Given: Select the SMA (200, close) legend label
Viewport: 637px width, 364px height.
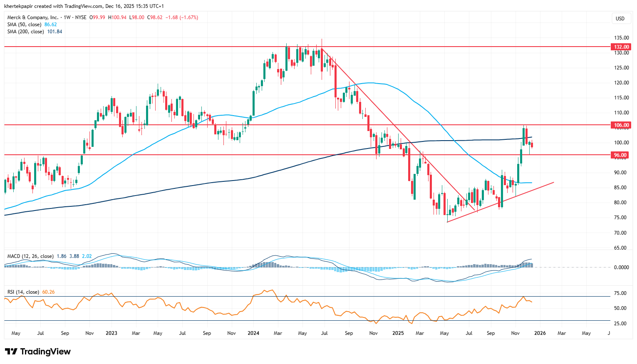Looking at the screenshot, I should point(25,32).
